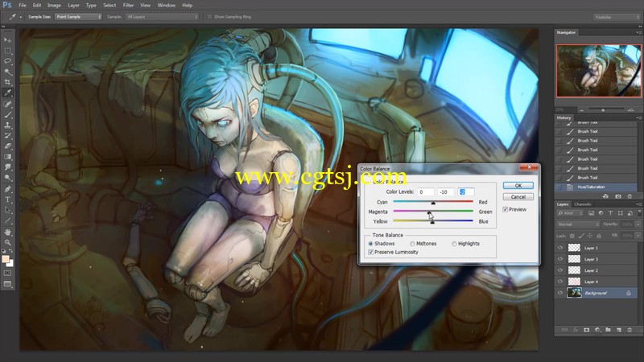
Task: Hide Layer 1 visibility eye
Action: [560, 248]
